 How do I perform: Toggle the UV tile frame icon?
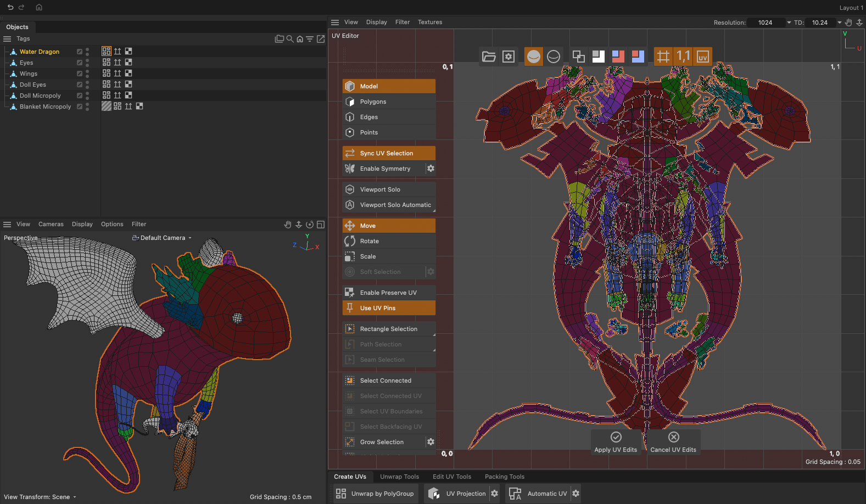[x=703, y=57]
